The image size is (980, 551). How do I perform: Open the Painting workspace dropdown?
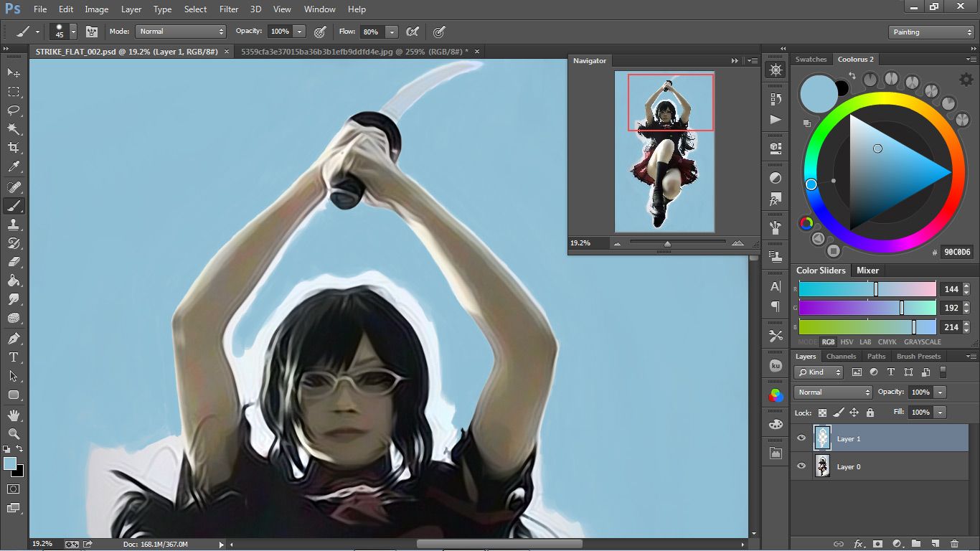[931, 32]
